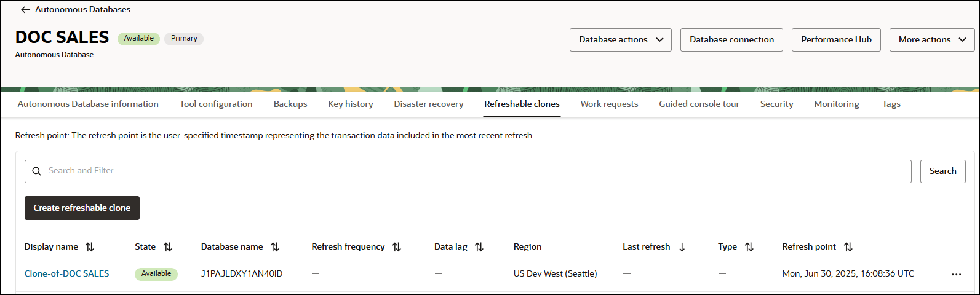Sort table by State column
Image resolution: width=980 pixels, height=295 pixels.
pos(168,247)
